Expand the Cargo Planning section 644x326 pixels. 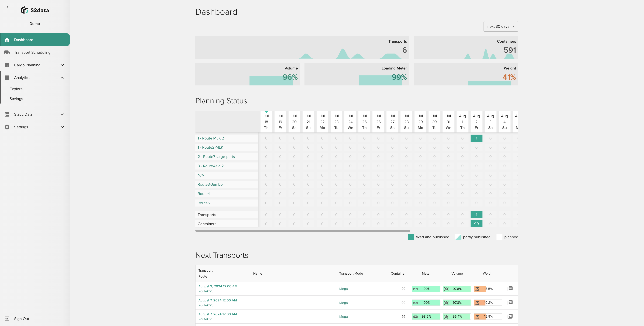(62, 65)
